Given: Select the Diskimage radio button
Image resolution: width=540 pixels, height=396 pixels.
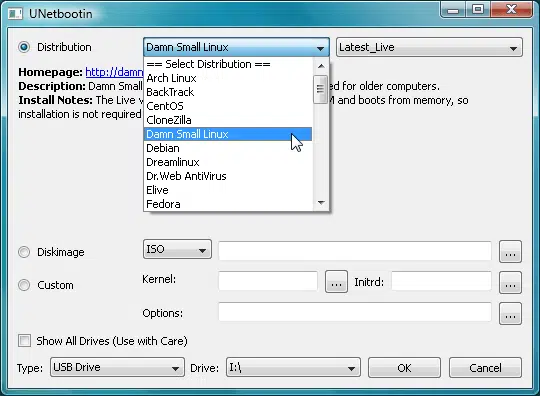Looking at the screenshot, I should click(x=24, y=252).
